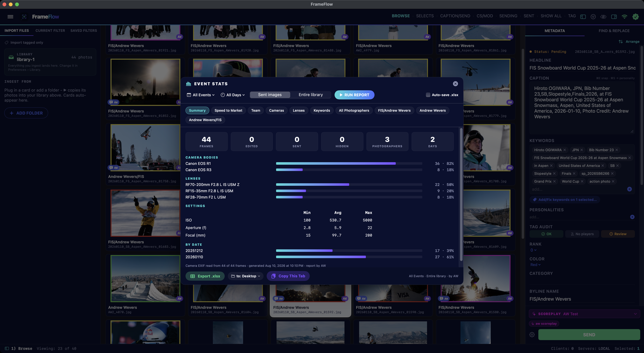Open the All Days dropdown

tap(233, 95)
